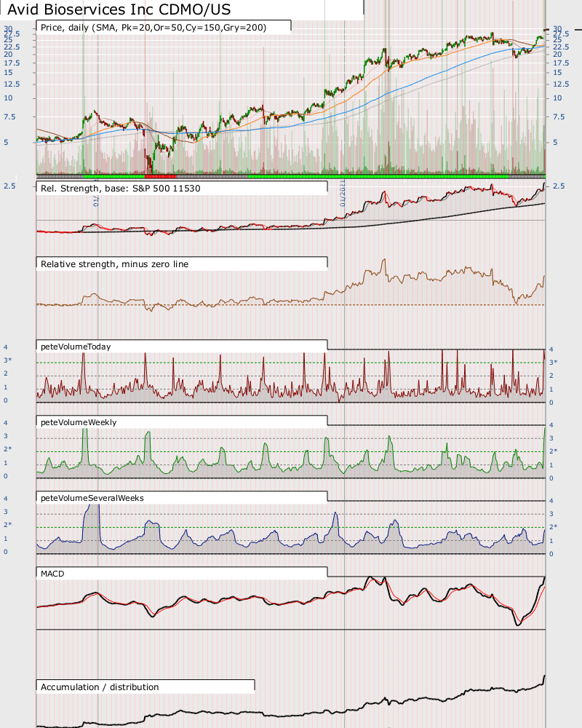Select the Relative strength, minus zero line label

[115, 264]
